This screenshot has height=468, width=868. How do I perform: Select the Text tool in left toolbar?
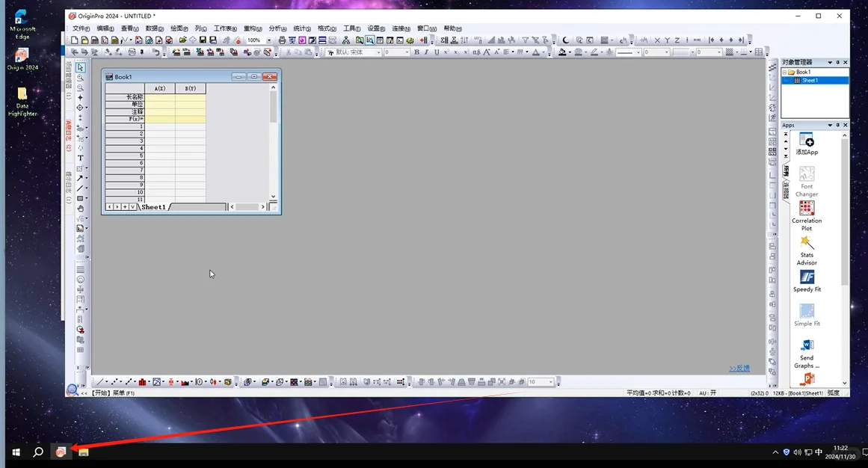80,158
